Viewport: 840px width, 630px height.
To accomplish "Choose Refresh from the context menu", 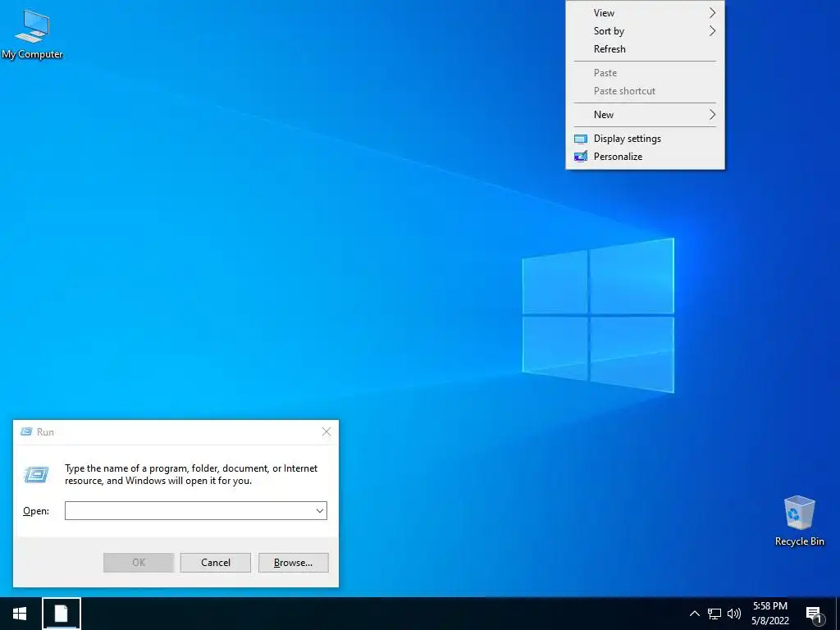I will (x=645, y=49).
